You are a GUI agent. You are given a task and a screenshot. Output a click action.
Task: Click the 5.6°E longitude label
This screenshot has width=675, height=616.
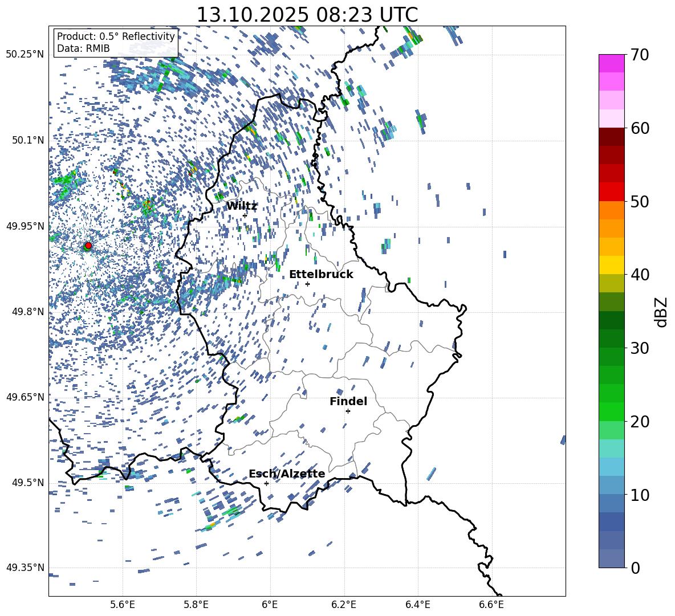coord(123,605)
